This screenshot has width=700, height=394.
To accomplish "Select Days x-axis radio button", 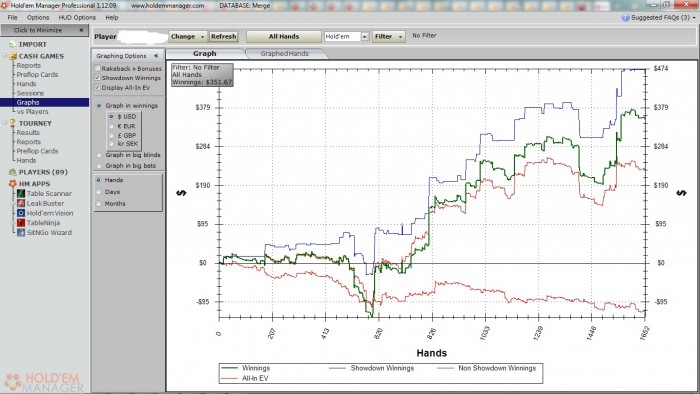I will pos(99,192).
